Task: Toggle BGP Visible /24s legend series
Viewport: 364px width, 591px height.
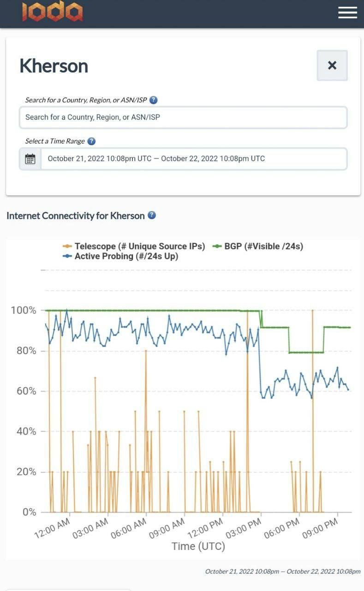Action: (x=263, y=247)
